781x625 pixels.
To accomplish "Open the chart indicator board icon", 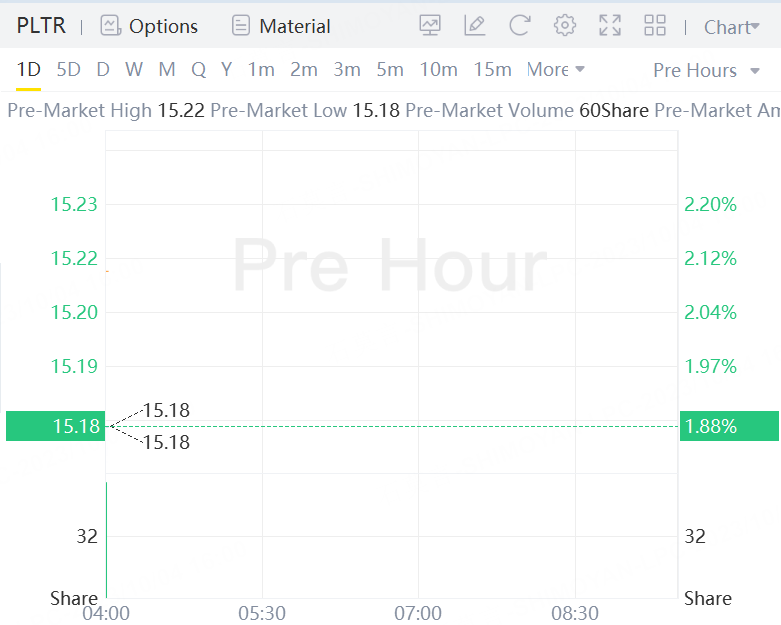I will [x=430, y=26].
